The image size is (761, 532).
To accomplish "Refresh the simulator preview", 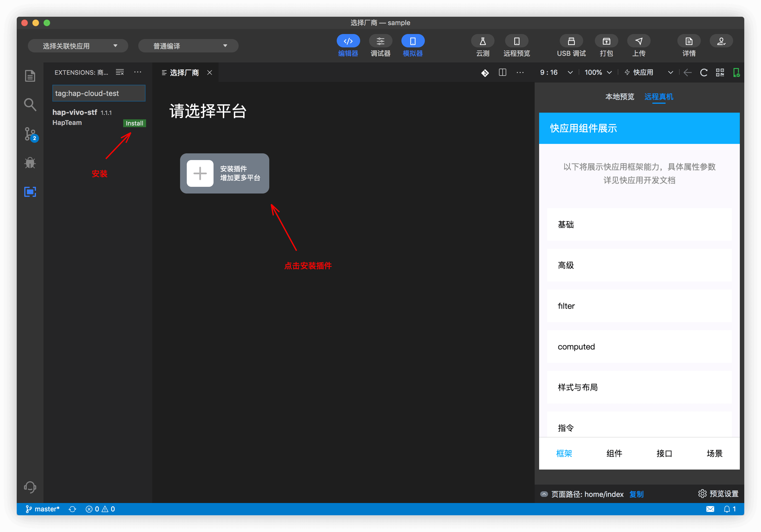I will pyautogui.click(x=703, y=72).
